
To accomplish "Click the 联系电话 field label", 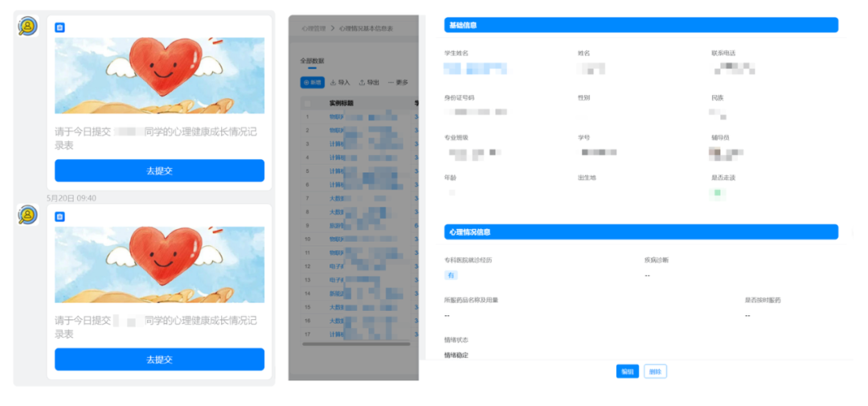I will click(723, 53).
